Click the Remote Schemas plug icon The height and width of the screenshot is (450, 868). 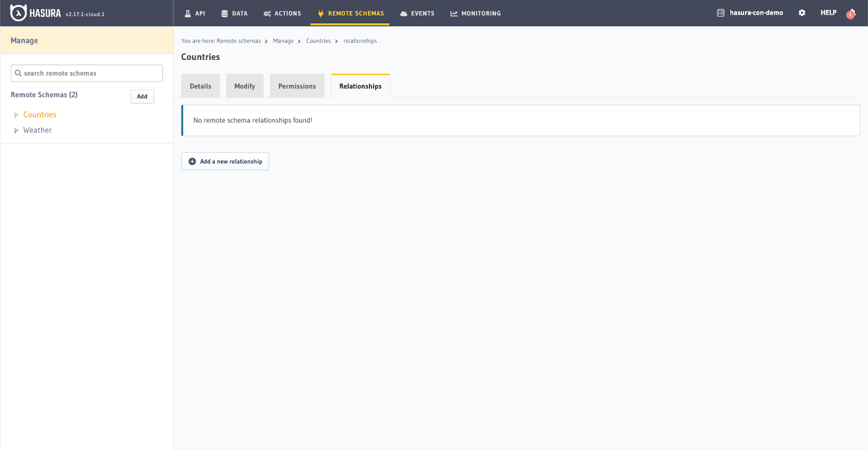(x=321, y=14)
